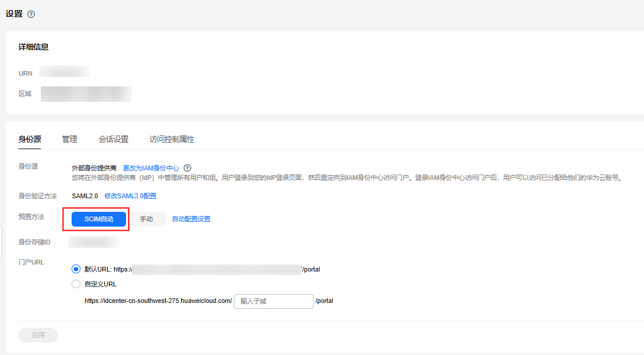
Task: Open the 修改SAML2.0配置 link
Action: [x=130, y=196]
